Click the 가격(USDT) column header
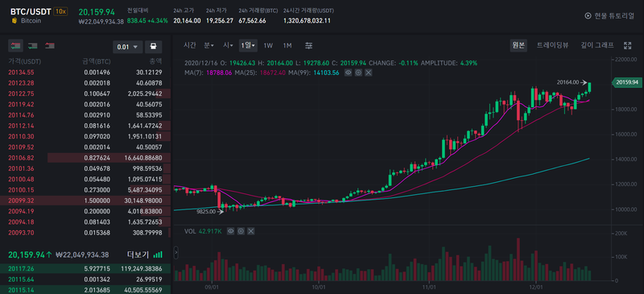644x294 pixels. click(x=25, y=62)
